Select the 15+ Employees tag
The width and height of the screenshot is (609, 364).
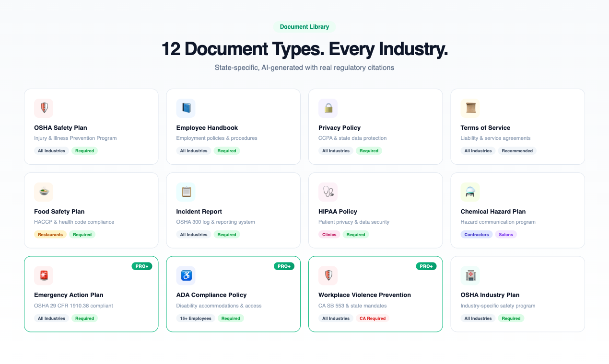point(196,318)
